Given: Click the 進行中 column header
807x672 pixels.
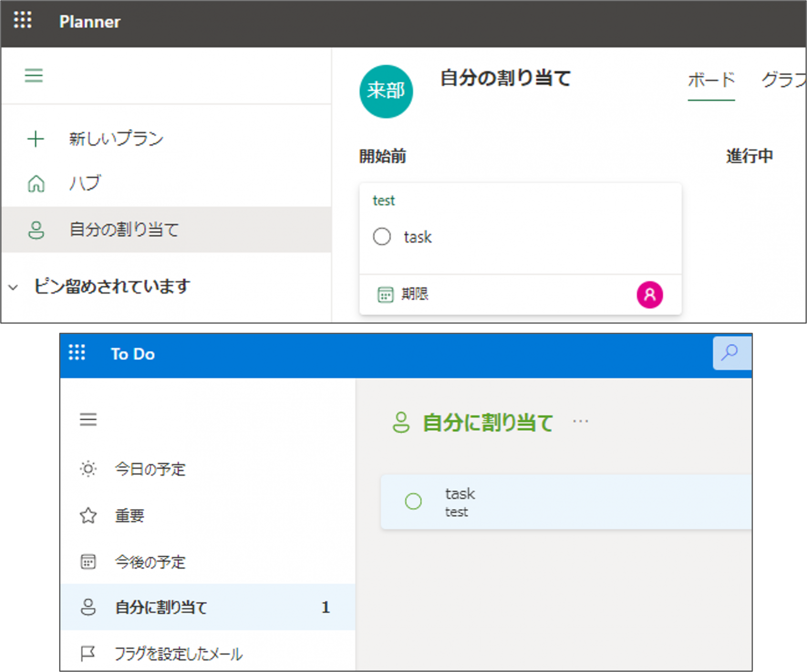Looking at the screenshot, I should pos(749,156).
